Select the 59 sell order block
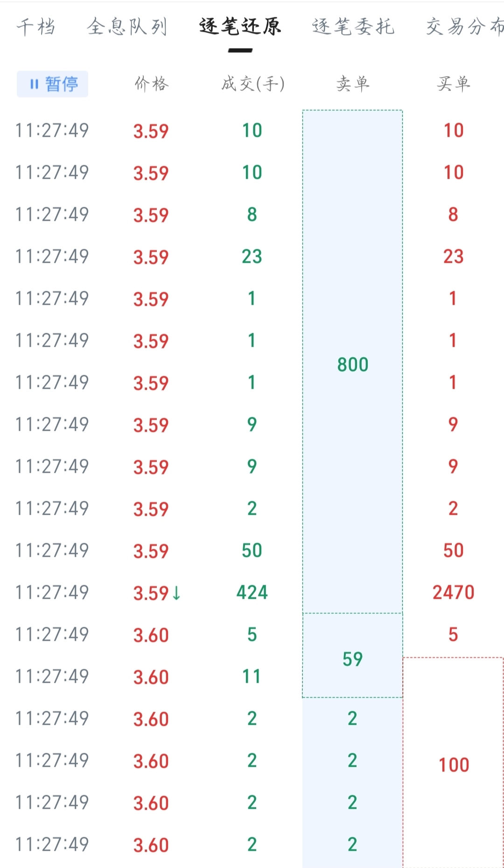 353,659
